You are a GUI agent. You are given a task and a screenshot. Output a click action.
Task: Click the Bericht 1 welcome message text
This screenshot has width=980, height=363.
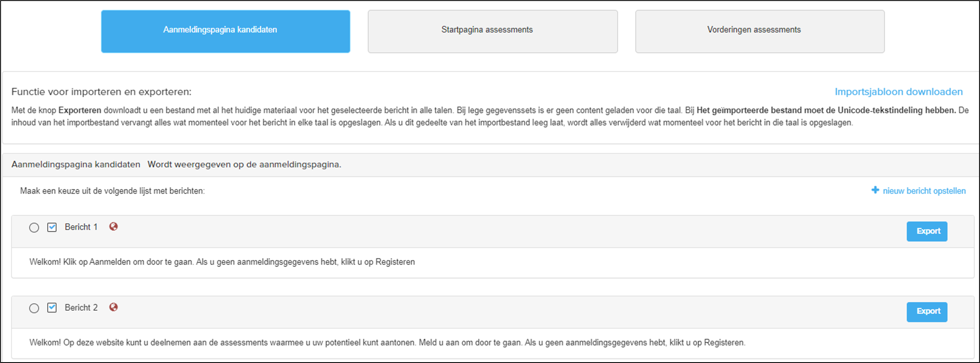click(x=222, y=262)
